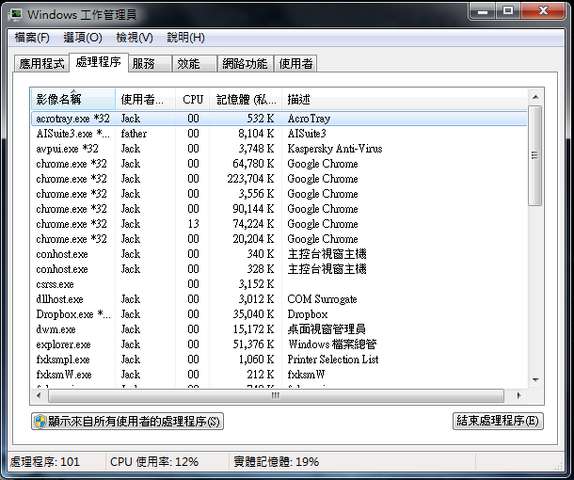Click the Printer Selection List description
Image resolution: width=574 pixels, height=480 pixels.
click(333, 359)
